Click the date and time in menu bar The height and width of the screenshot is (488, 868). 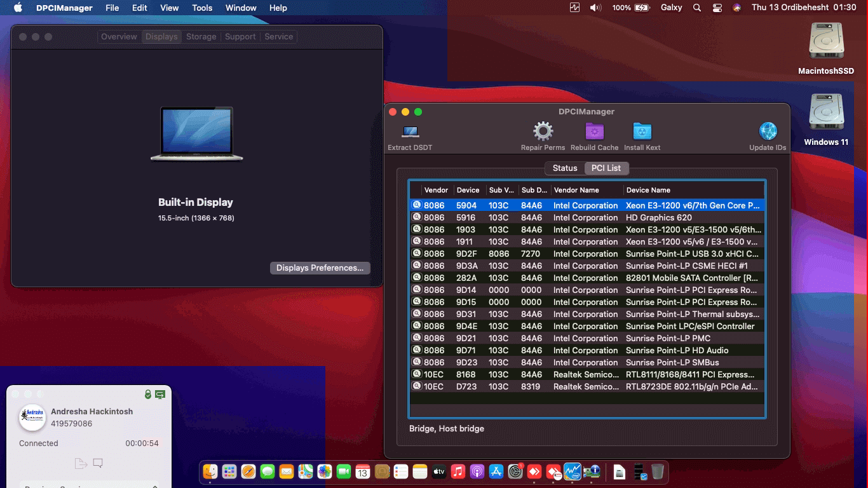pos(804,8)
